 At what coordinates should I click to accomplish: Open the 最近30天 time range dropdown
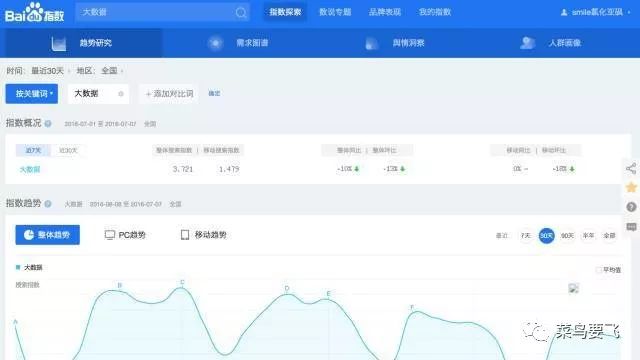pos(51,71)
